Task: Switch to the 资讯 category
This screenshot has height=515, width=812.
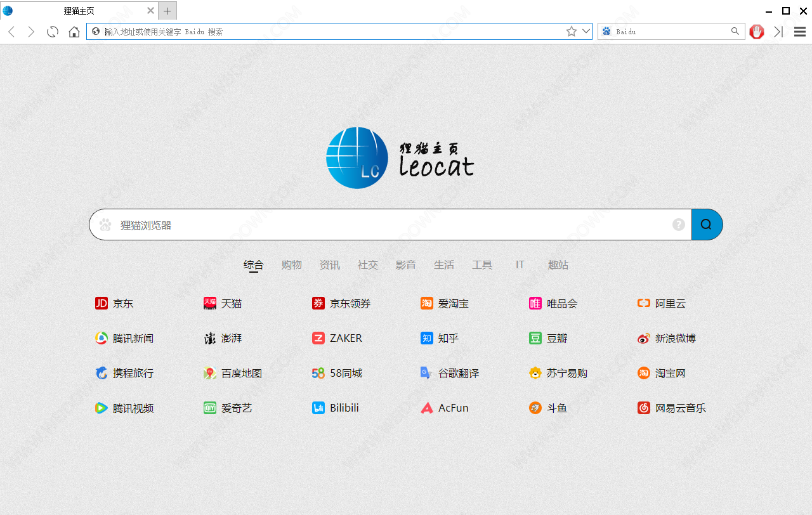Action: pyautogui.click(x=330, y=265)
